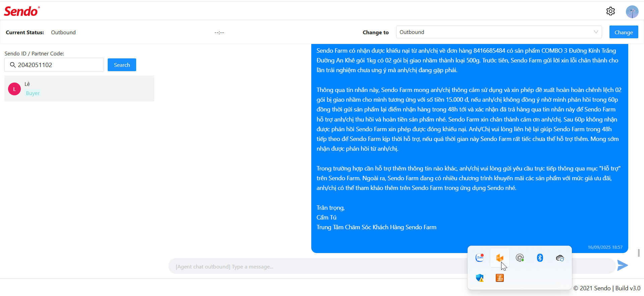This screenshot has height=296, width=644.
Task: Click the Current Status Outbound value
Action: coord(63,32)
